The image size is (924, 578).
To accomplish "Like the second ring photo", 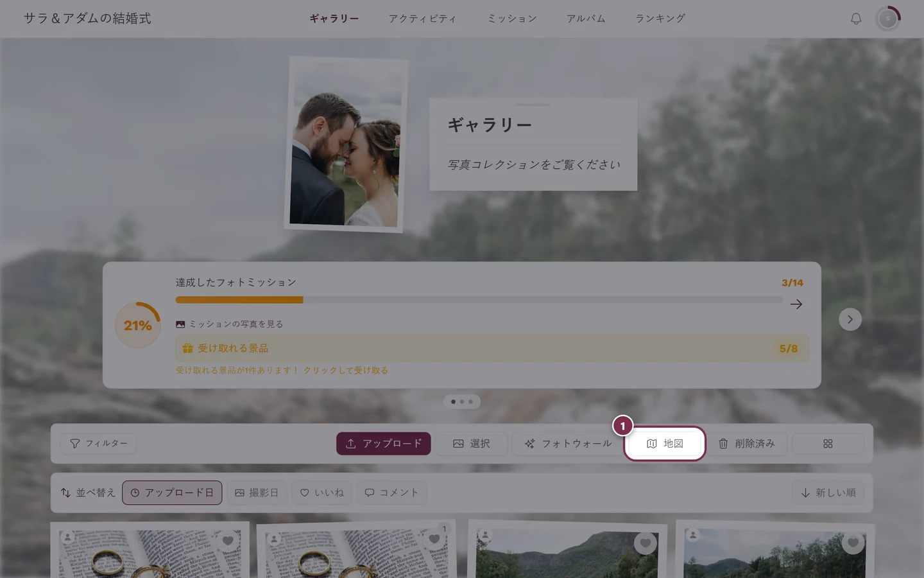I will [434, 539].
